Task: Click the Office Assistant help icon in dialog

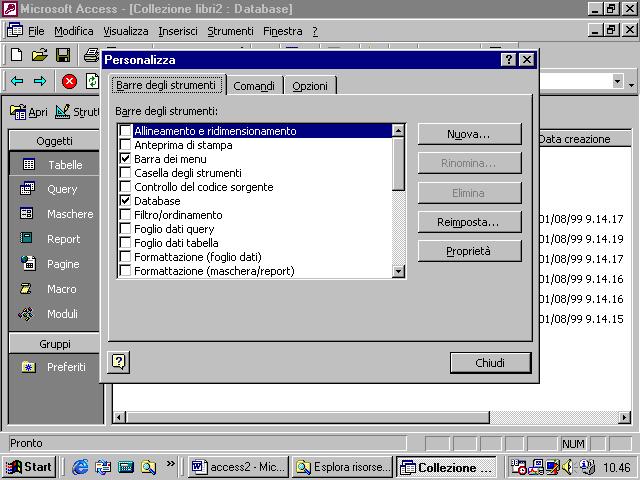Action: [x=118, y=362]
